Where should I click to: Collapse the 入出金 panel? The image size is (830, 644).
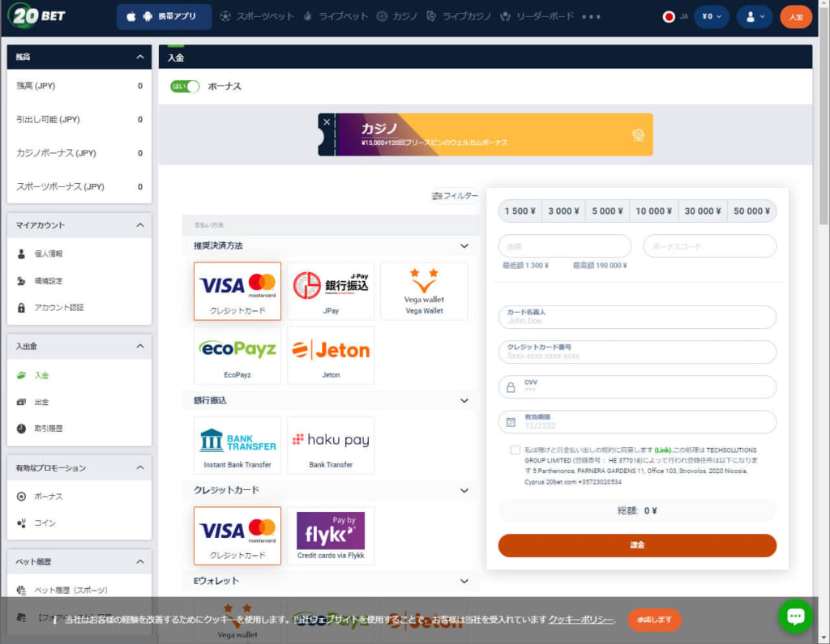pos(139,346)
